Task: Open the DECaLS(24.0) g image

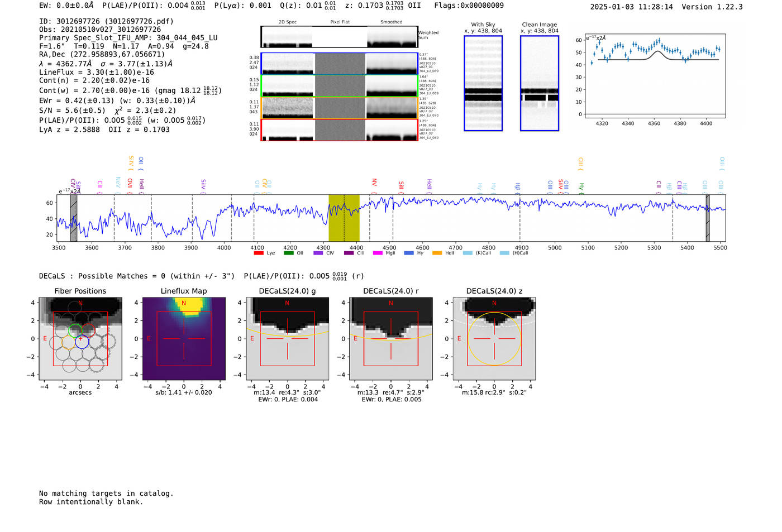Action: pyautogui.click(x=288, y=339)
